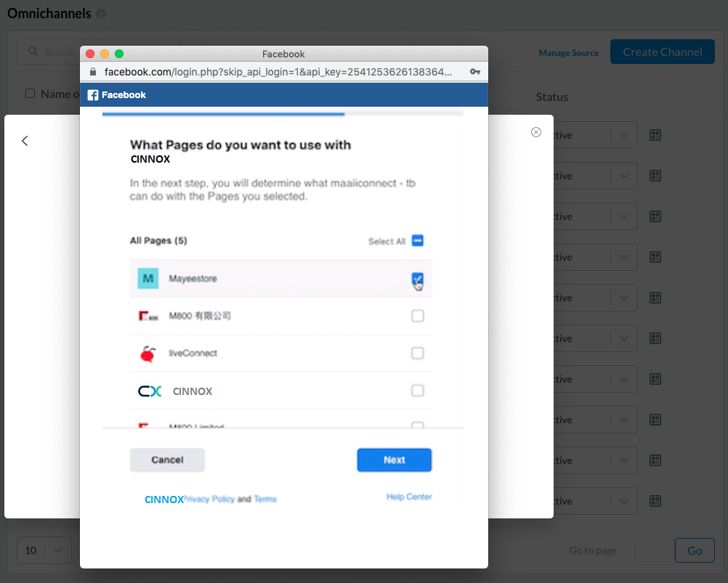
Task: Click the facebook.com URL address bar
Action: click(x=278, y=72)
